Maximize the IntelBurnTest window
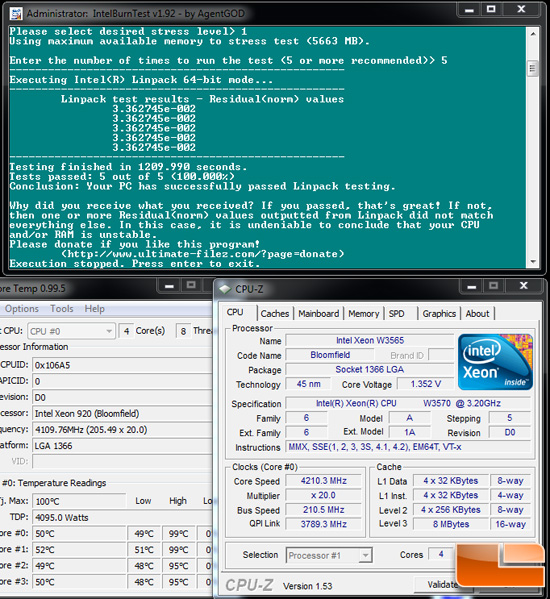The width and height of the screenshot is (550, 599). (491, 10)
